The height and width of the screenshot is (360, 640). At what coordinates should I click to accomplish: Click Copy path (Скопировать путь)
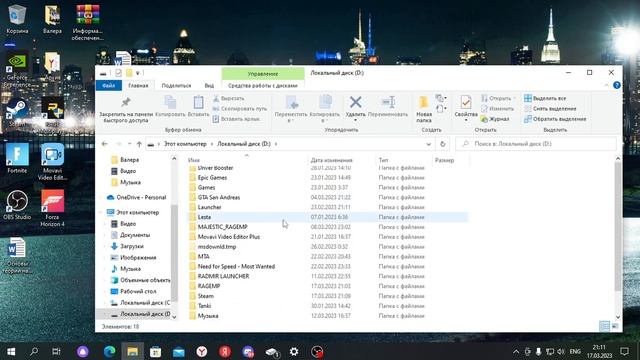(240, 109)
